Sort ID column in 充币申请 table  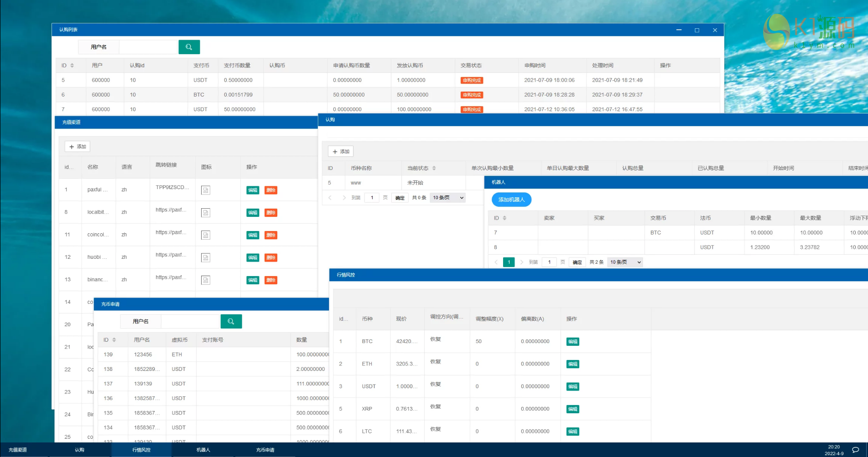pyautogui.click(x=114, y=340)
